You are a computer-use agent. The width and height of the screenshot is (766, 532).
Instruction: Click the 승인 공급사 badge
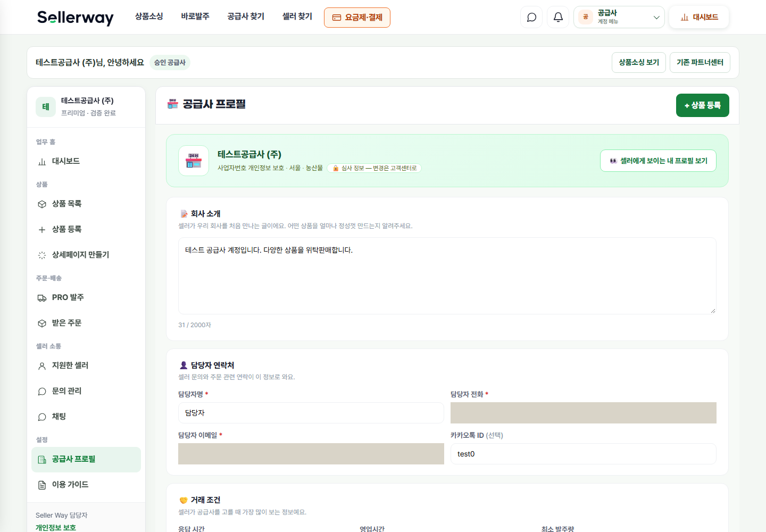click(x=170, y=62)
